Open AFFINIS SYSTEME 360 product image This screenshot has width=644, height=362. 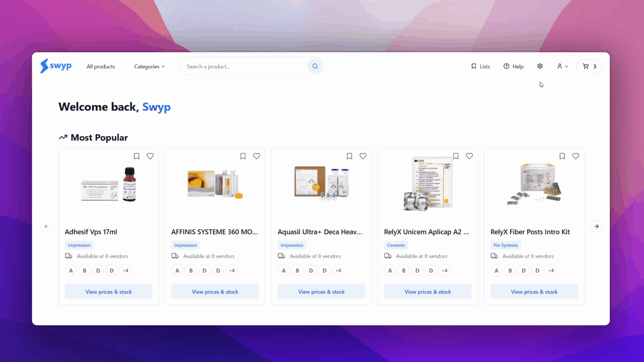click(x=215, y=184)
